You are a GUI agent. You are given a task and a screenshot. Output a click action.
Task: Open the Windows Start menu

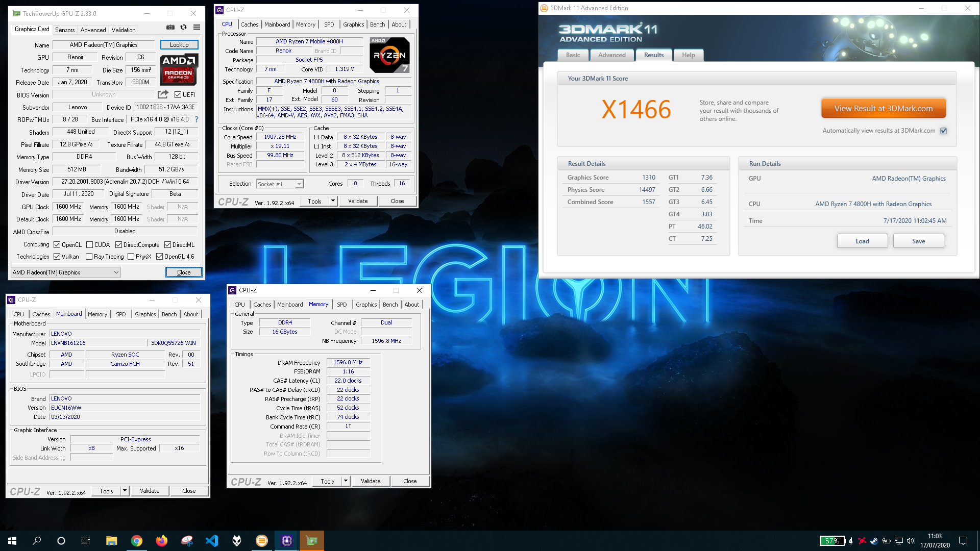(12, 541)
